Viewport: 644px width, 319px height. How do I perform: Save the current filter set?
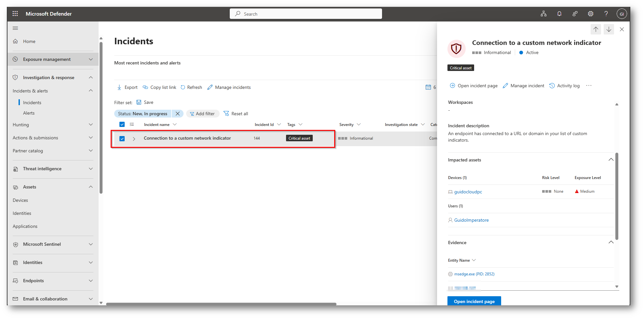coord(145,102)
